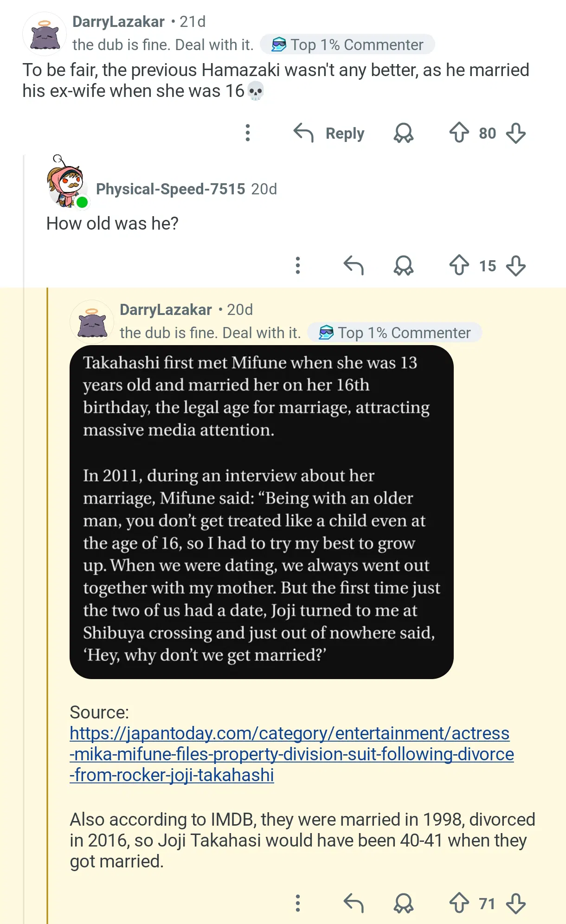The width and height of the screenshot is (566, 924).
Task: Reply to DarryLazakar's top comment
Action: [329, 133]
